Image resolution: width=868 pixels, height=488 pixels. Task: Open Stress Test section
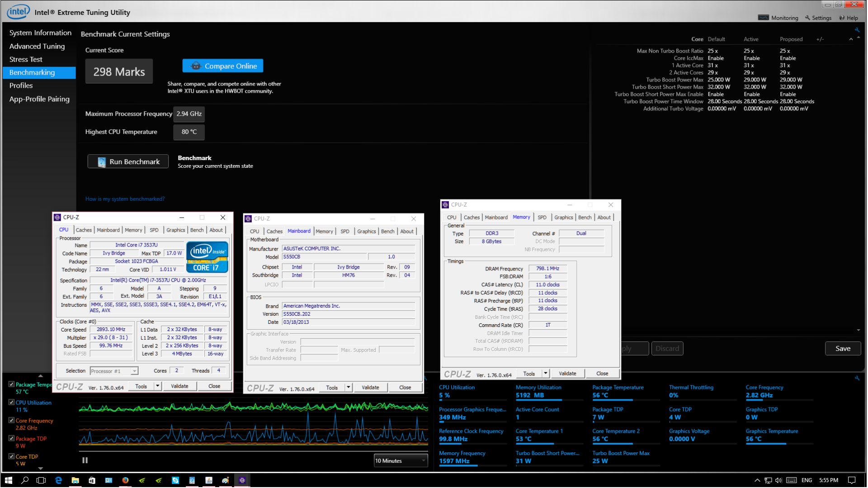coord(26,59)
